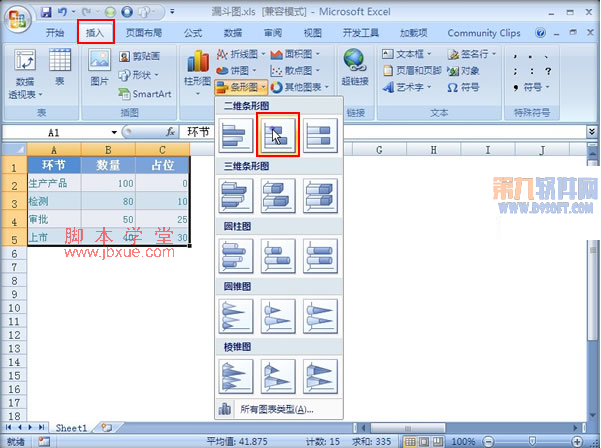
Task: Insert an object (对象)
Action: pos(464,71)
